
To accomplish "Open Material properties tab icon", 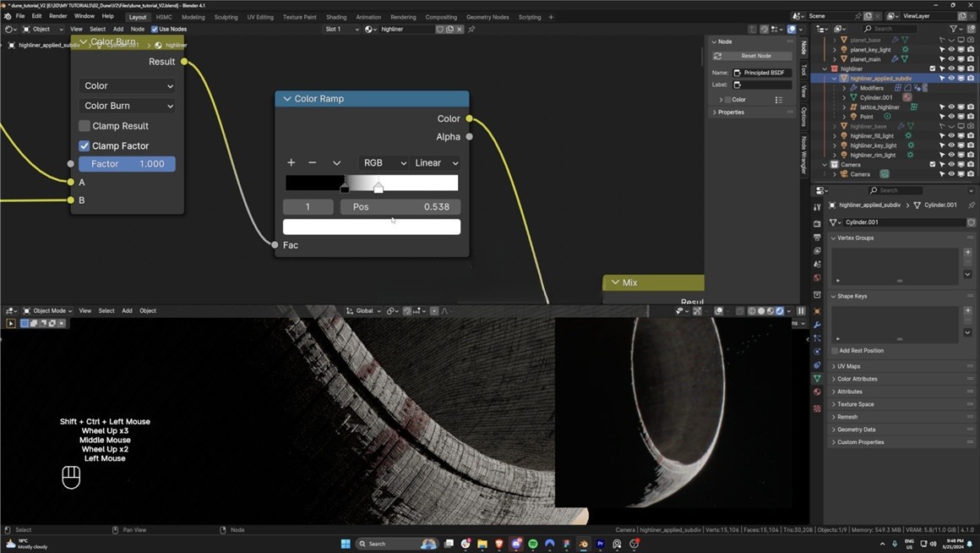I will point(817,392).
